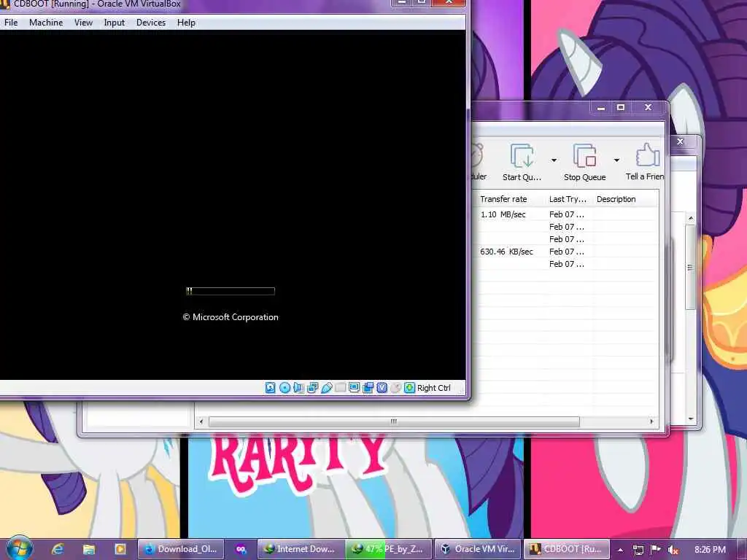Close the Internet Download Manager window

pos(648,107)
